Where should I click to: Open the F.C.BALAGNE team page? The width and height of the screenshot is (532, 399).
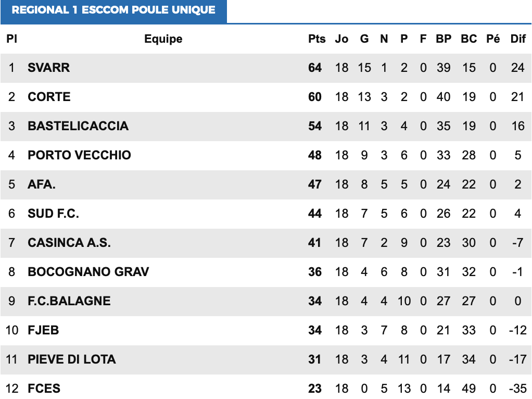69,301
